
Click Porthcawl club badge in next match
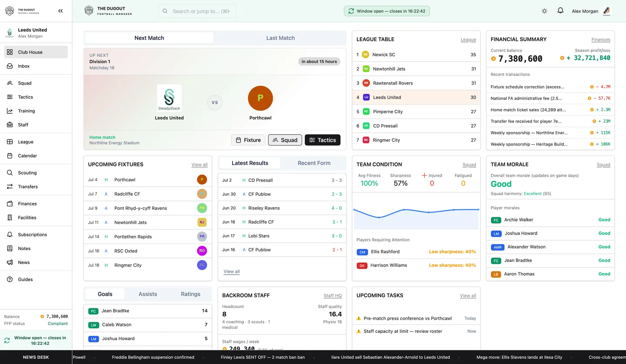coord(260,98)
